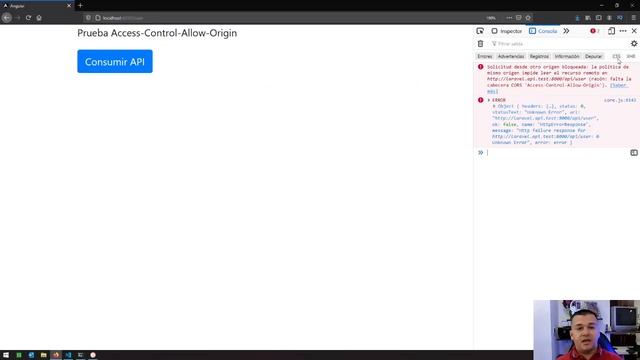Open the library icon in Firefox toolbar
Viewport: 640px width, 360px height.
coord(588,18)
